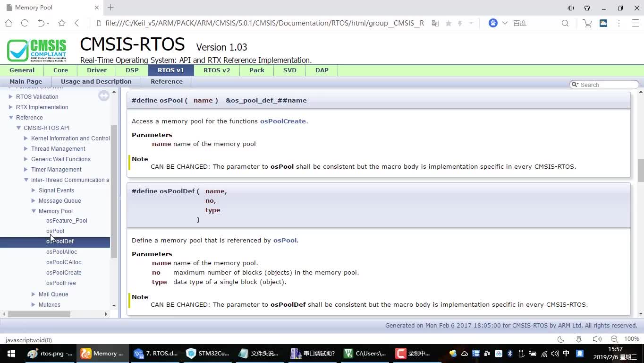Click the navigation tree horizontal scrollbar thumb
644x363 pixels.
coord(39,314)
